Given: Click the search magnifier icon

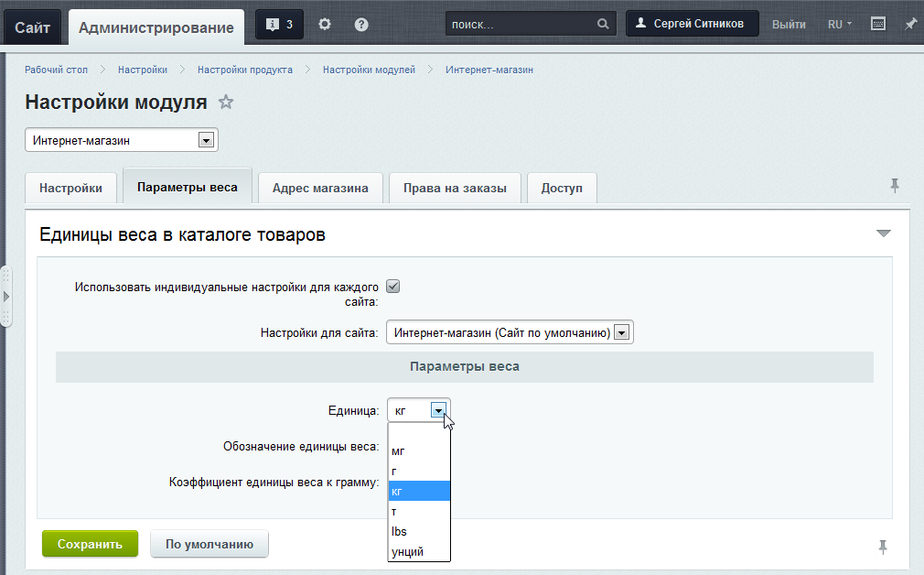Looking at the screenshot, I should pos(603,24).
